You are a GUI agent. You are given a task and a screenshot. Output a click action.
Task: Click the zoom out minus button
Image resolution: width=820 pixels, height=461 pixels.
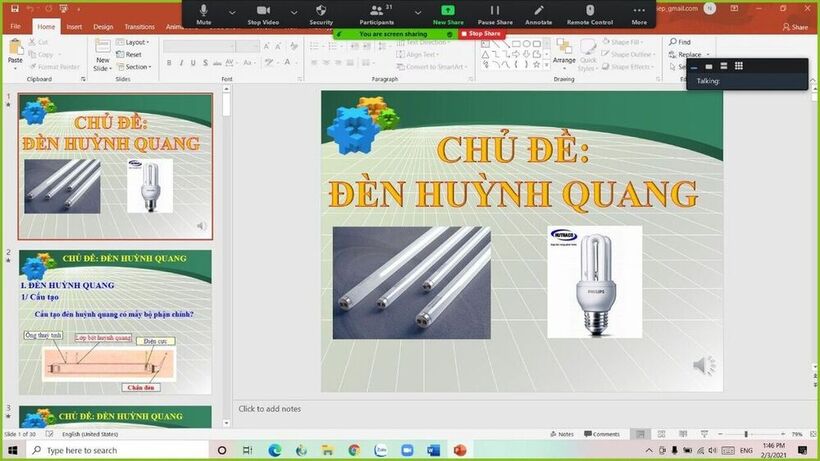click(720, 434)
